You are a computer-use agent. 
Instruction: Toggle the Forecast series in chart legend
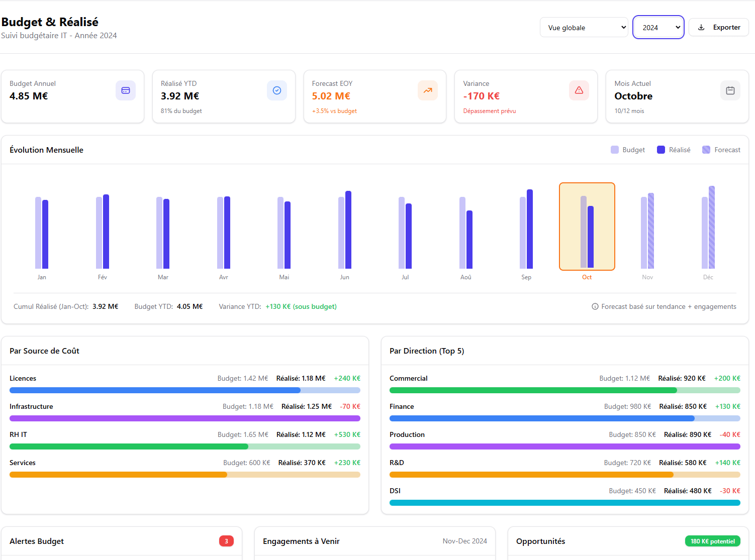[721, 150]
